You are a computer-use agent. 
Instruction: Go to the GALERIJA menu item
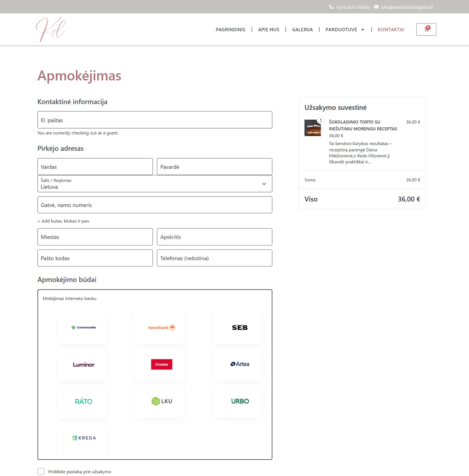coord(302,30)
